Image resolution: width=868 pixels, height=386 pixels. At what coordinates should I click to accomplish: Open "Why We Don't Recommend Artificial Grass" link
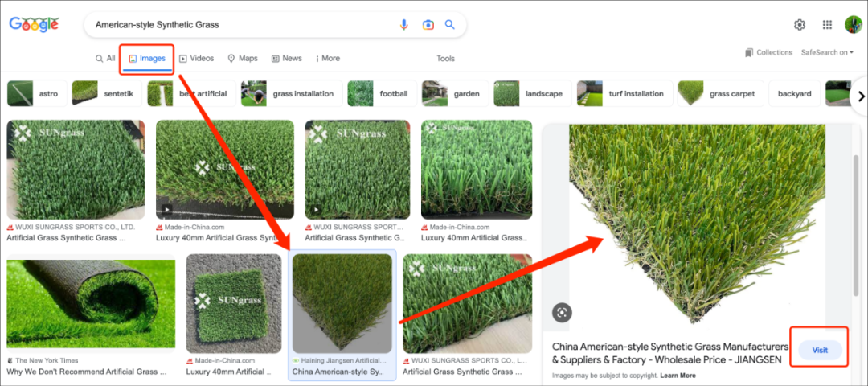pyautogui.click(x=87, y=372)
